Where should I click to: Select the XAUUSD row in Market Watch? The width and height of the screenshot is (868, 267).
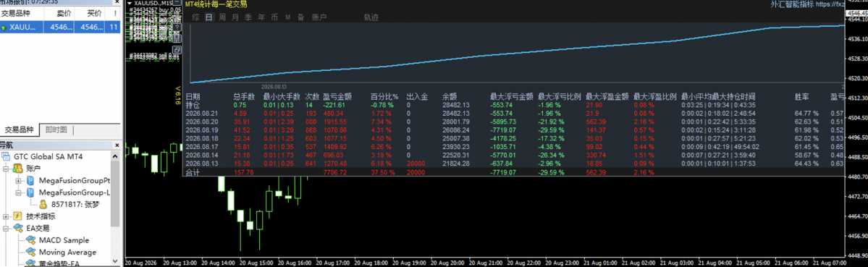[x=60, y=27]
